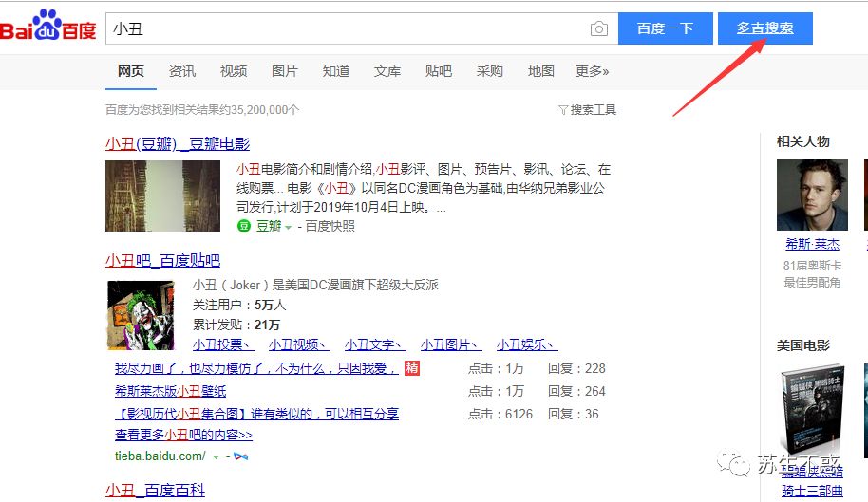Switch to the 视频 tab
This screenshot has height=502, width=868.
[x=234, y=71]
